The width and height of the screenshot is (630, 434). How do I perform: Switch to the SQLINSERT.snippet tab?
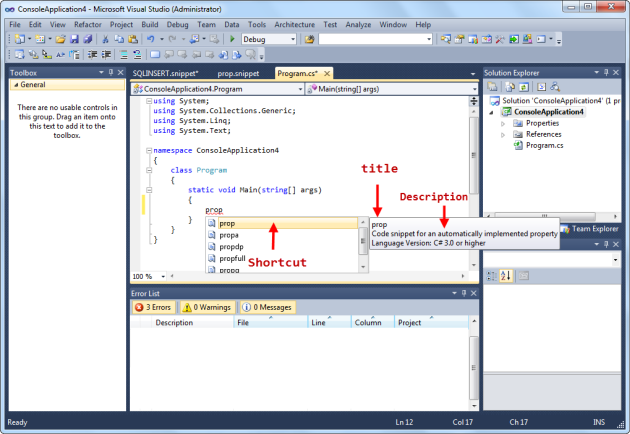pos(165,74)
